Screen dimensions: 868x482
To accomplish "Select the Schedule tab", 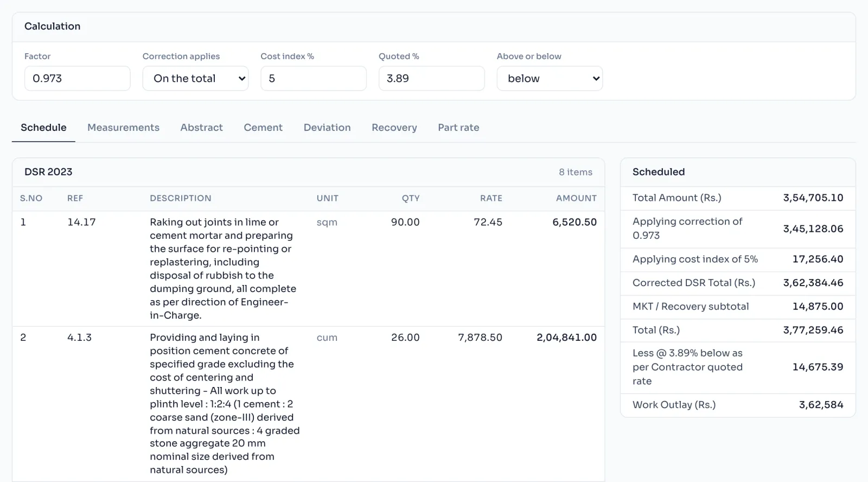I will click(43, 128).
